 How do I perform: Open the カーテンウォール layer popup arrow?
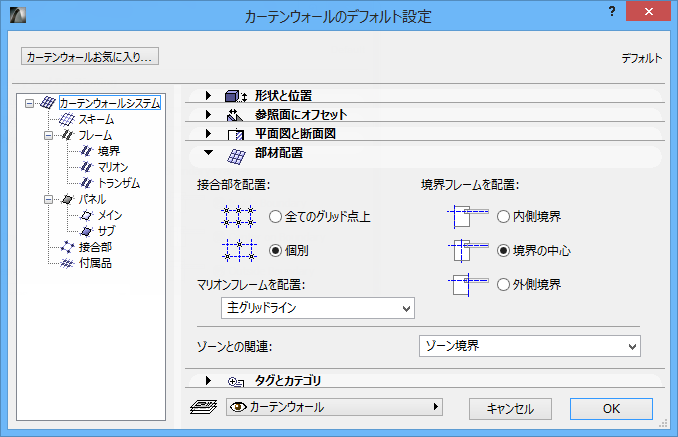point(435,407)
